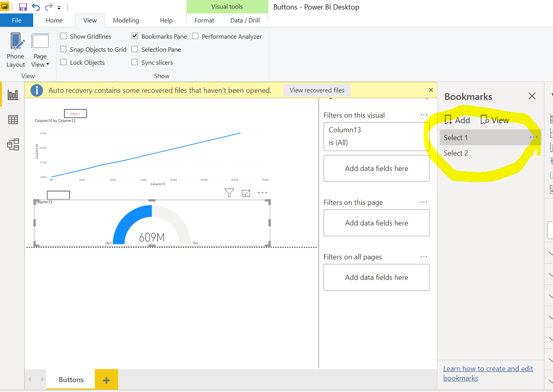The height and width of the screenshot is (392, 553).
Task: Click View in Bookmarks pane
Action: point(495,120)
